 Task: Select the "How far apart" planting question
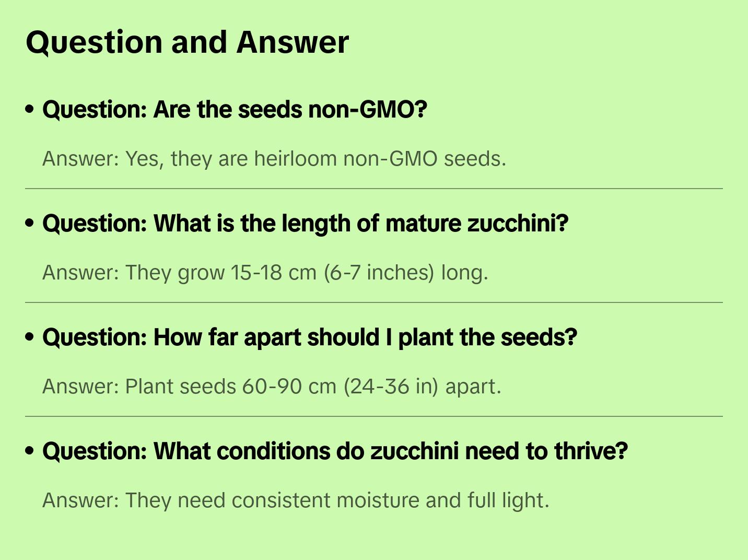tap(309, 337)
